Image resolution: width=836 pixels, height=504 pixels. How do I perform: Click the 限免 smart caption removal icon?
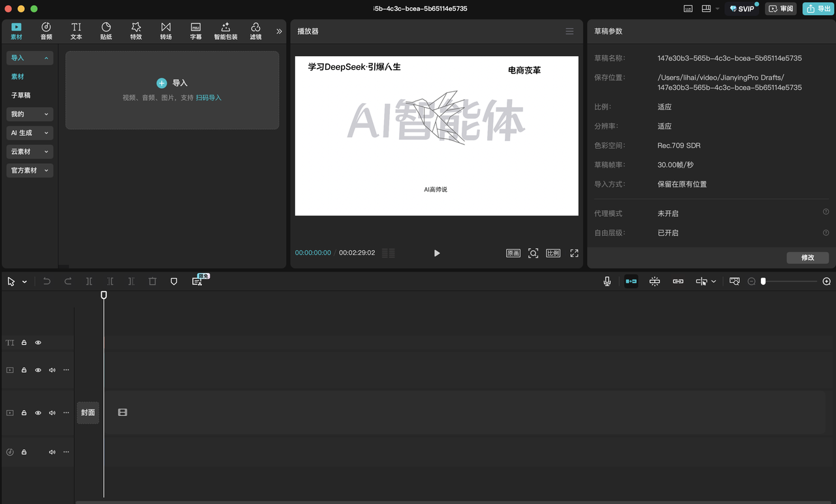(197, 281)
